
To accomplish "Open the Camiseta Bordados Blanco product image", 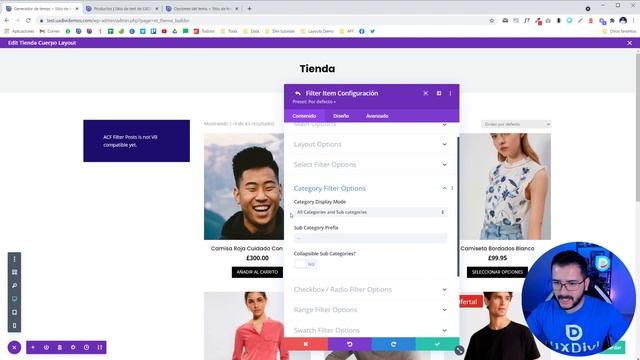I will pos(505,187).
